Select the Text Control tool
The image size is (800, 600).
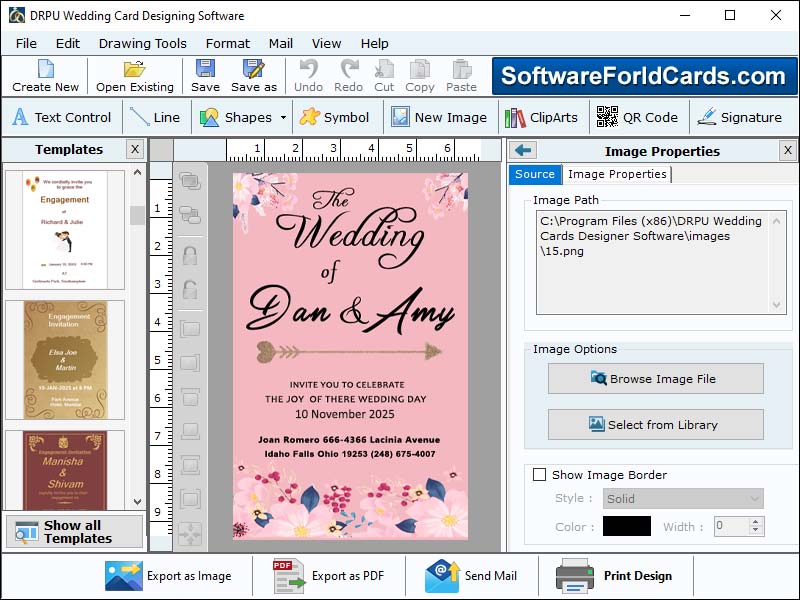pos(62,117)
